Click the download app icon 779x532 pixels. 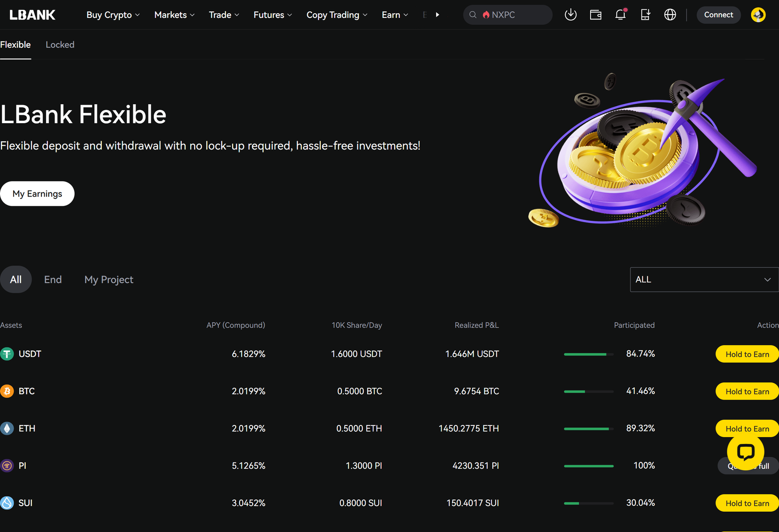[571, 15]
